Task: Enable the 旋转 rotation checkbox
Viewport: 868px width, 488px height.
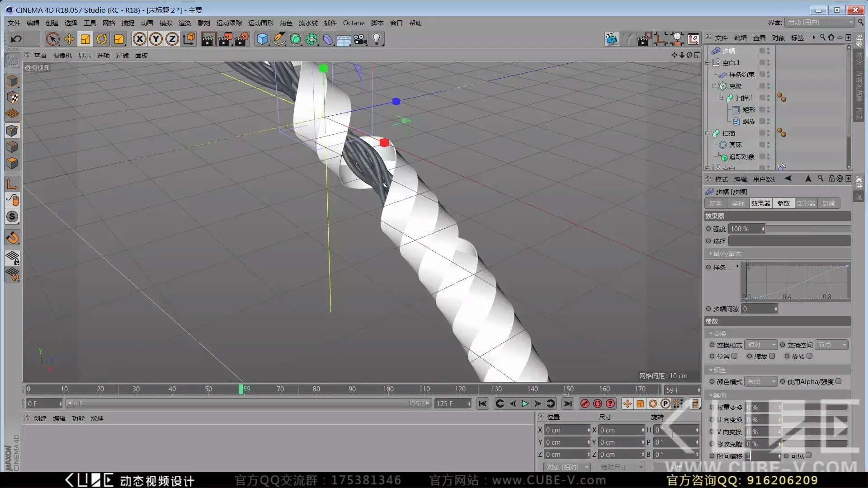Action: (810, 356)
